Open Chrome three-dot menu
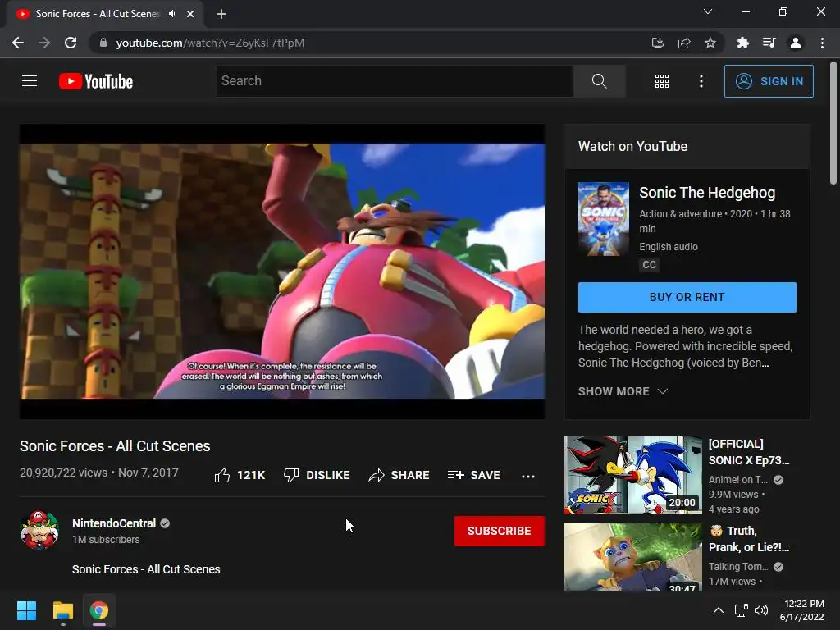Image resolution: width=840 pixels, height=630 pixels. pyautogui.click(x=822, y=43)
